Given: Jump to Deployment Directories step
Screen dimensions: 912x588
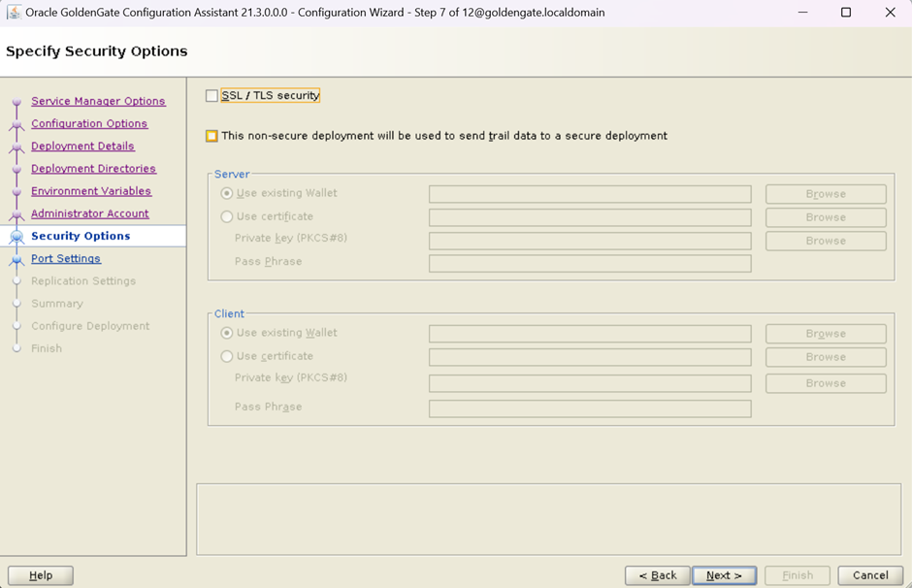Looking at the screenshot, I should (93, 169).
